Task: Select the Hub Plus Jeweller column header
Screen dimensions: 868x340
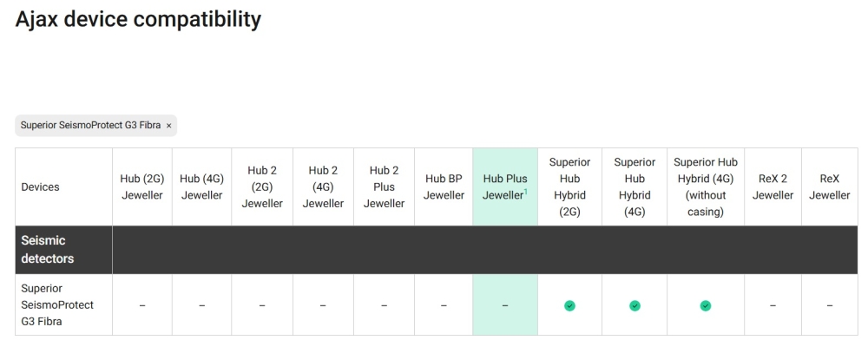Action: click(x=505, y=186)
